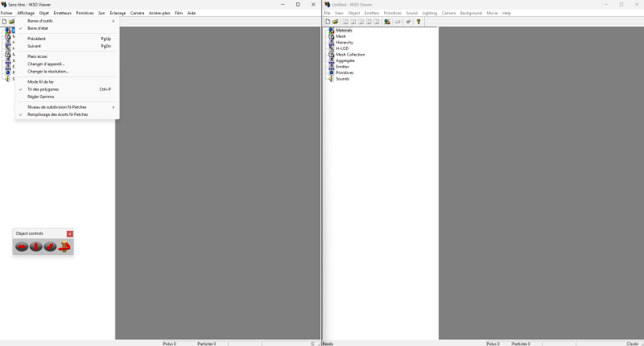This screenshot has width=644, height=346.
Task: Click Open folder icon in Untitled window toolbar
Action: pyautogui.click(x=335, y=22)
